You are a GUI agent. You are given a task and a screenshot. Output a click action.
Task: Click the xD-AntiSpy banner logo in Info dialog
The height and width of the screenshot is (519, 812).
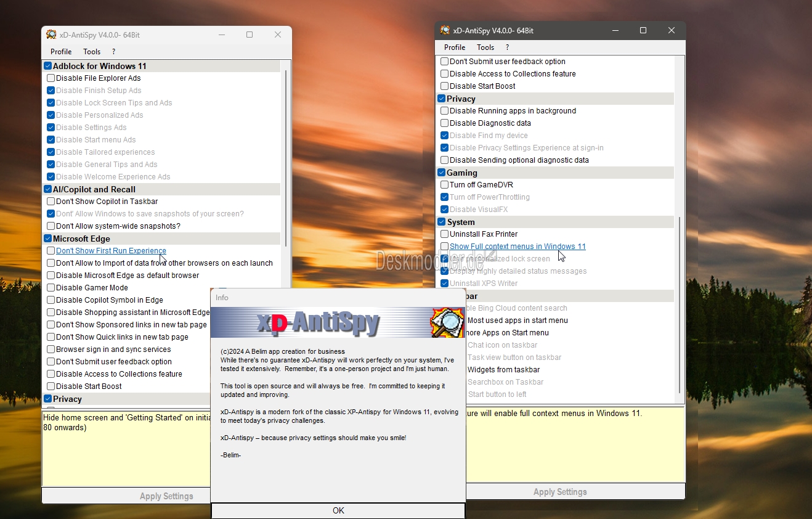320,322
